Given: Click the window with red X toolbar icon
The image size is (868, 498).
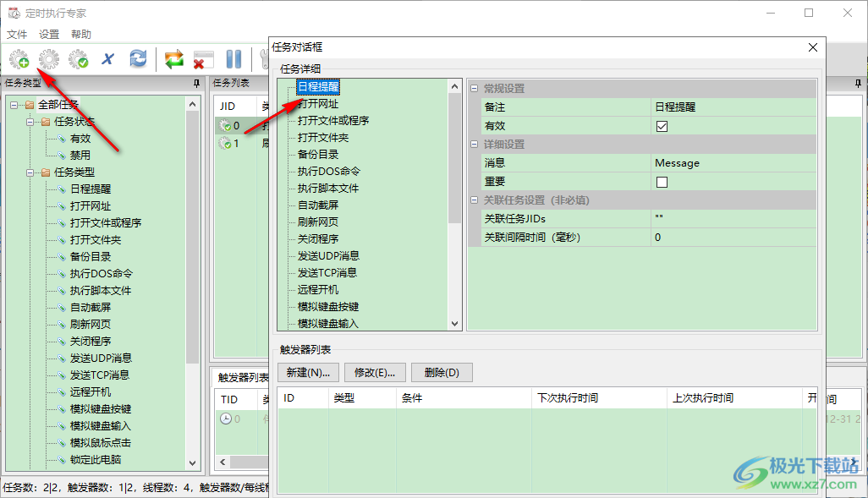Looking at the screenshot, I should point(203,59).
